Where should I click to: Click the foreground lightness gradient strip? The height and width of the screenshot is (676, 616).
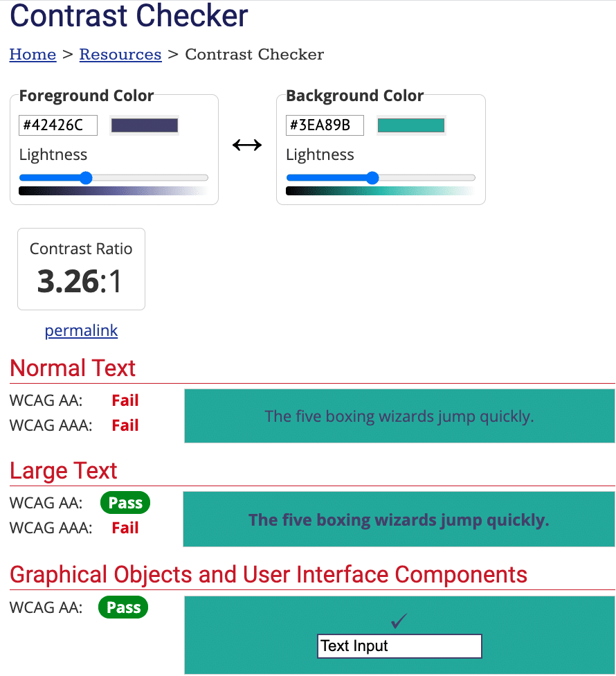(114, 190)
